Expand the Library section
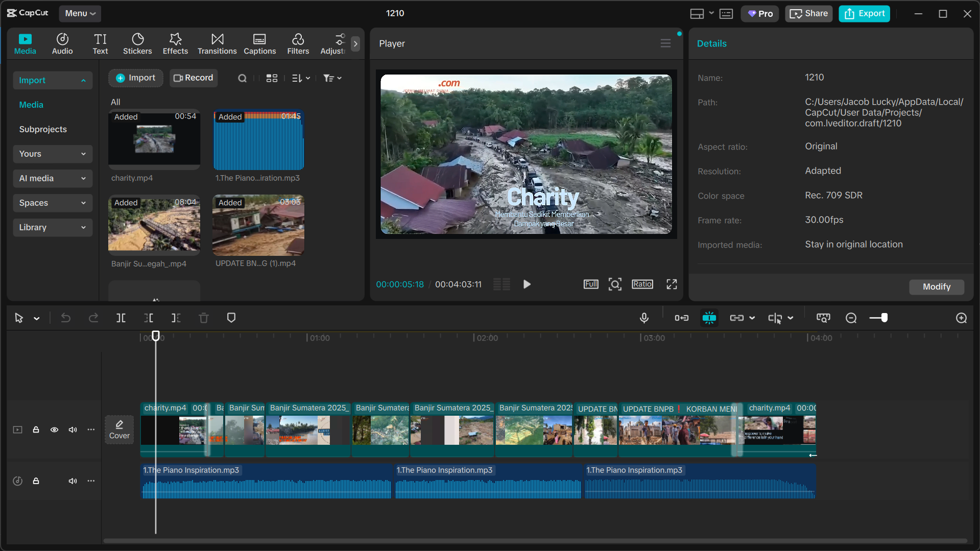This screenshot has width=980, height=551. pyautogui.click(x=52, y=227)
